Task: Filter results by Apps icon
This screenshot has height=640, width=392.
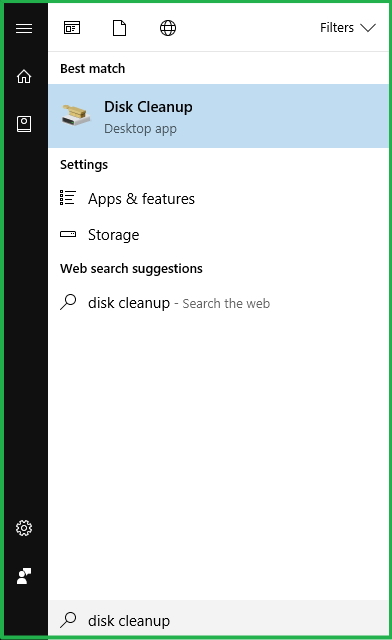Action: (72, 28)
